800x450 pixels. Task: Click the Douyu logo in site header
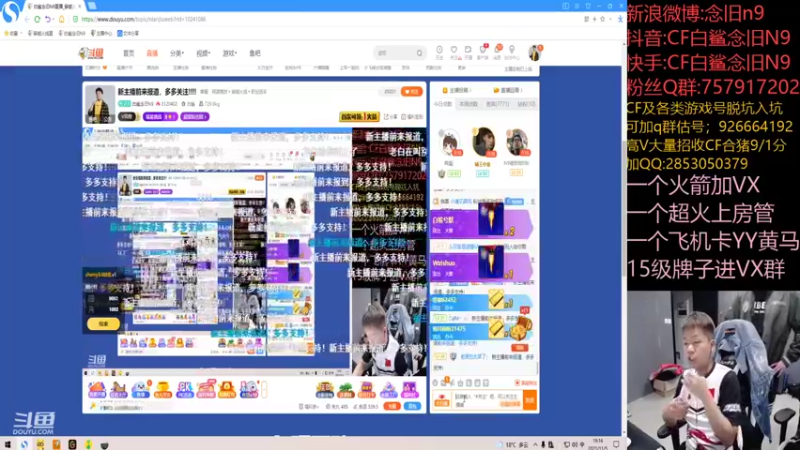pos(91,53)
